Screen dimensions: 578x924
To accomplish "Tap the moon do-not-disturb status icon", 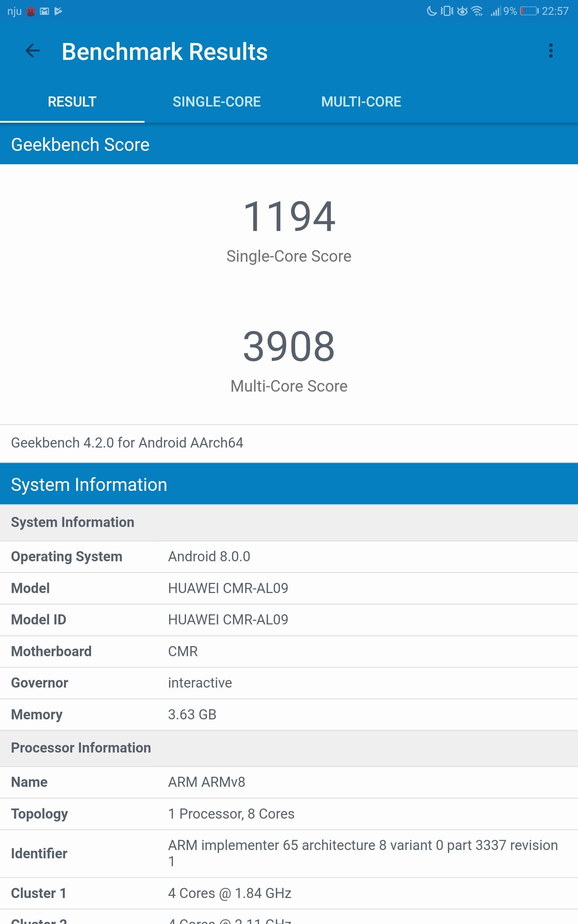I will pyautogui.click(x=432, y=11).
